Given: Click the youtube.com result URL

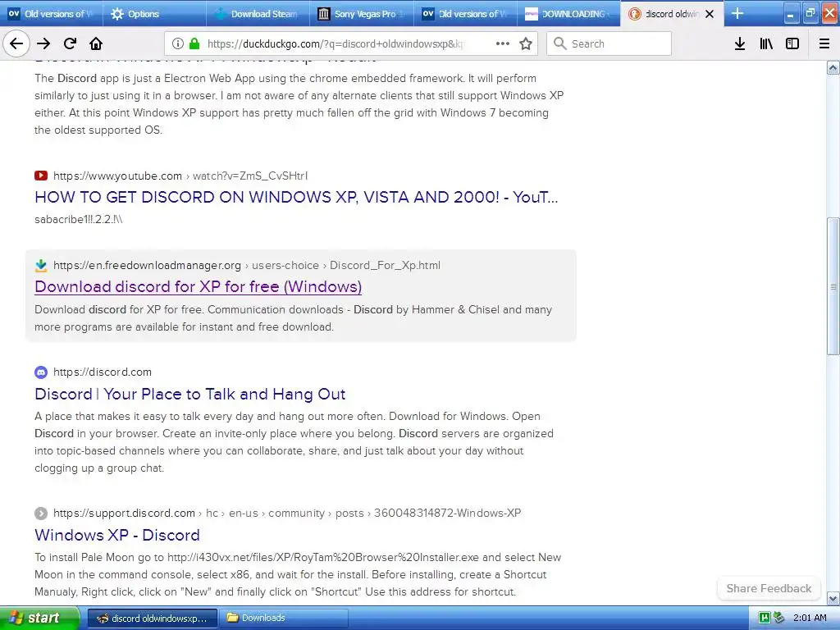Looking at the screenshot, I should click(180, 176).
